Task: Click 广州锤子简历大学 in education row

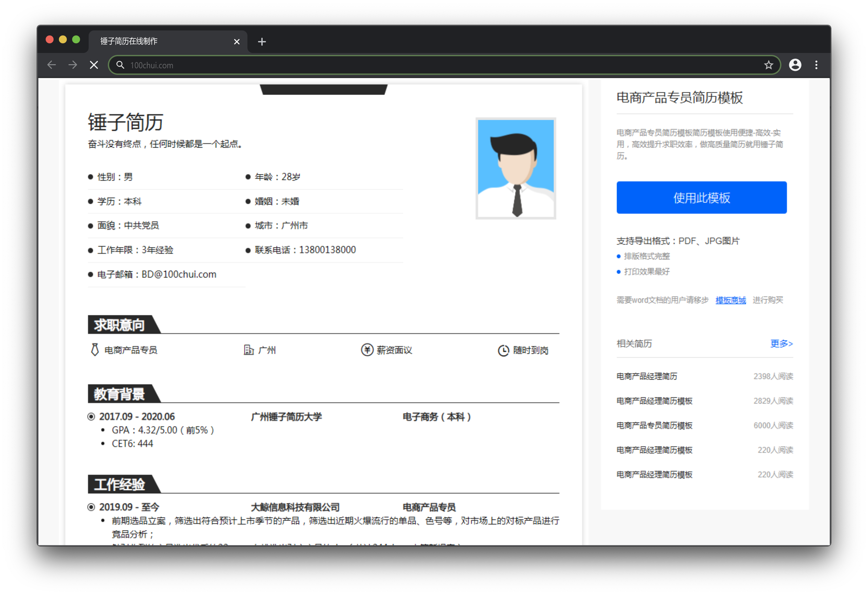Action: point(286,417)
